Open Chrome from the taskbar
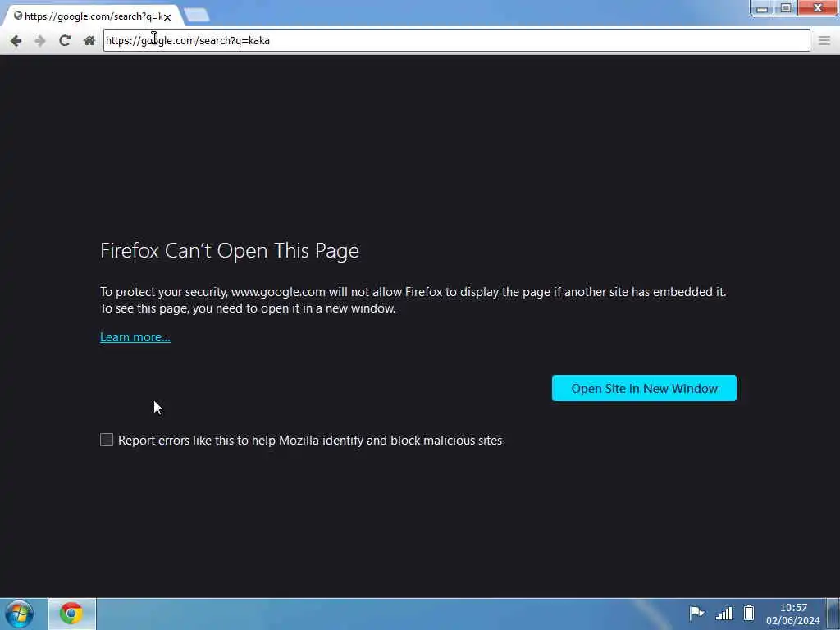The image size is (840, 630). click(72, 614)
